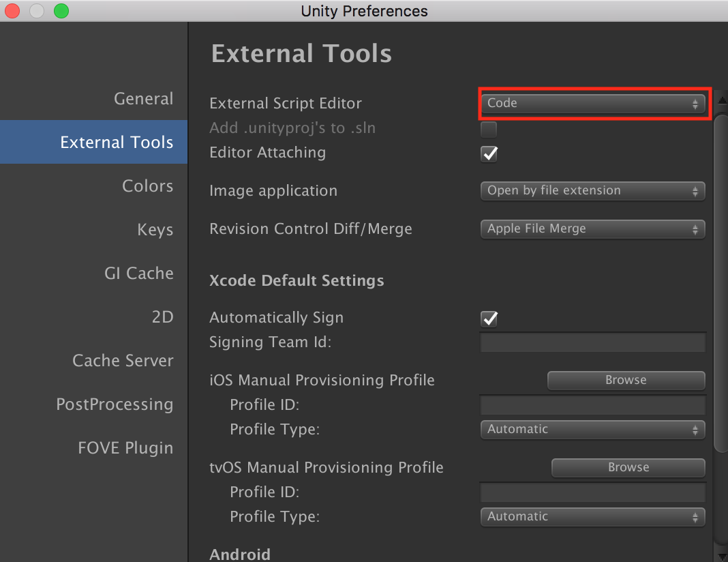
Task: Uncheck Automatically Sign
Action: 489,319
